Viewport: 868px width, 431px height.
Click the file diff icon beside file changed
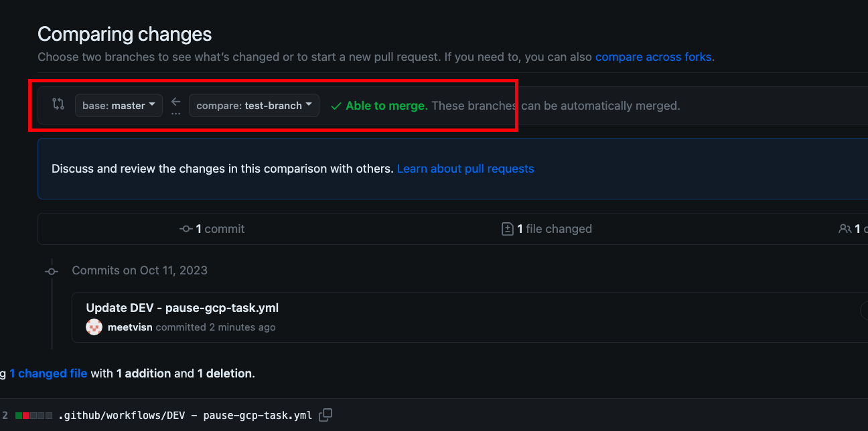(x=508, y=229)
